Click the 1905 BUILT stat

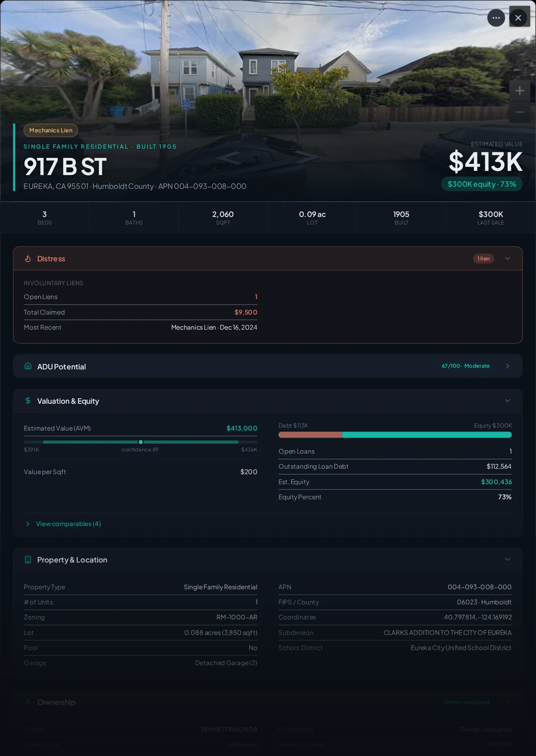[401, 217]
